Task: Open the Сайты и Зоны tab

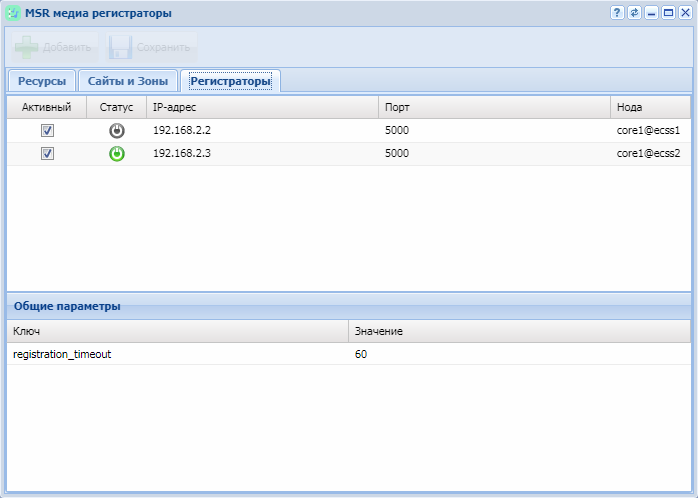Action: coord(128,81)
